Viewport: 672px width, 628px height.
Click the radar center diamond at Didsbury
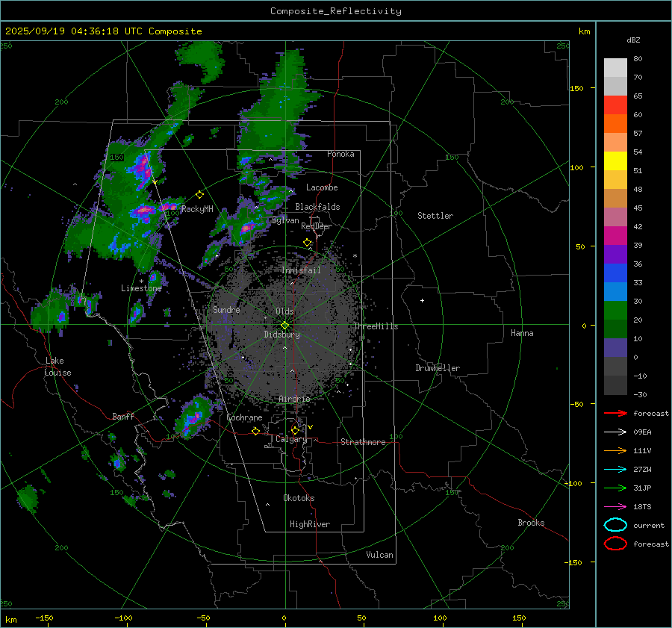[x=284, y=325]
